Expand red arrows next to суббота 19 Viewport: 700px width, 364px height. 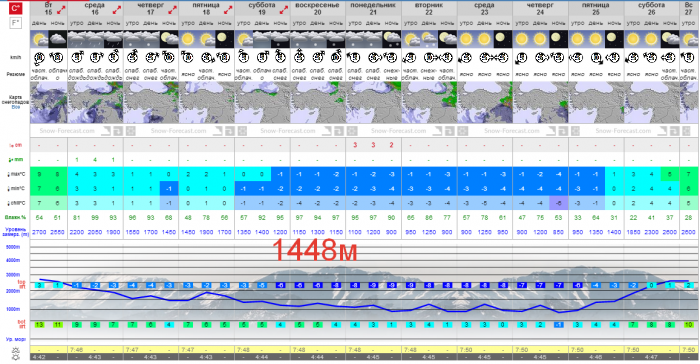pyautogui.click(x=284, y=9)
